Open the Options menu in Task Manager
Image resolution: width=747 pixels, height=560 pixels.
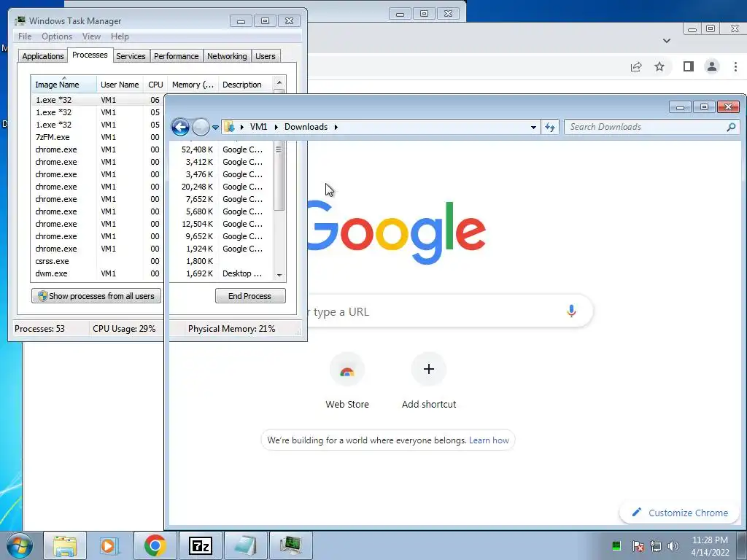point(57,36)
